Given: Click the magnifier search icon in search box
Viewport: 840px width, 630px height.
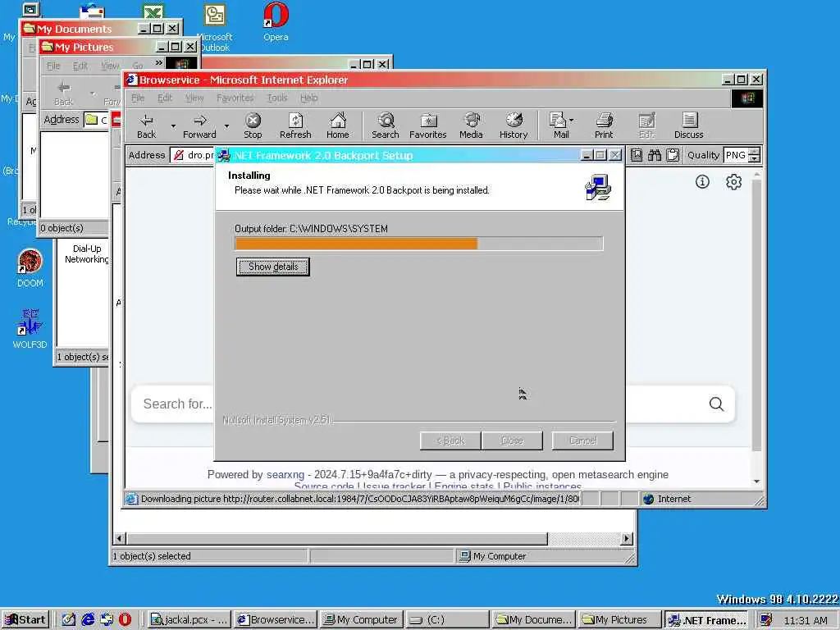Looking at the screenshot, I should tap(716, 404).
